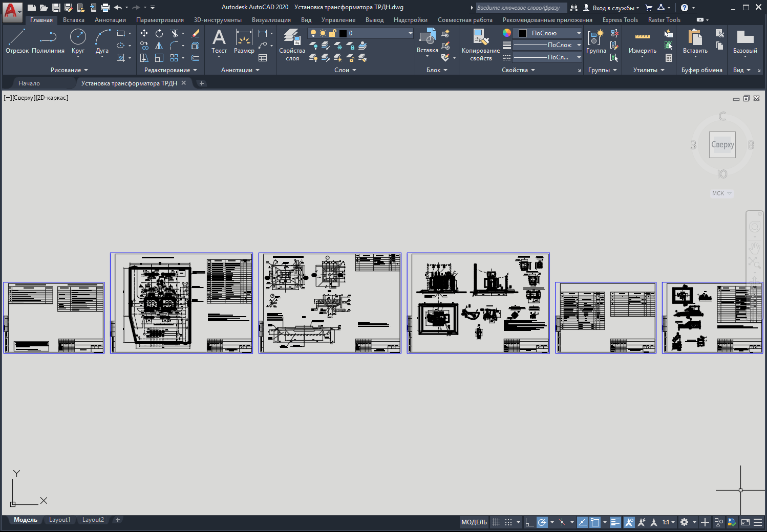
Task: Select the Полилиния polyline tool
Action: (x=48, y=41)
